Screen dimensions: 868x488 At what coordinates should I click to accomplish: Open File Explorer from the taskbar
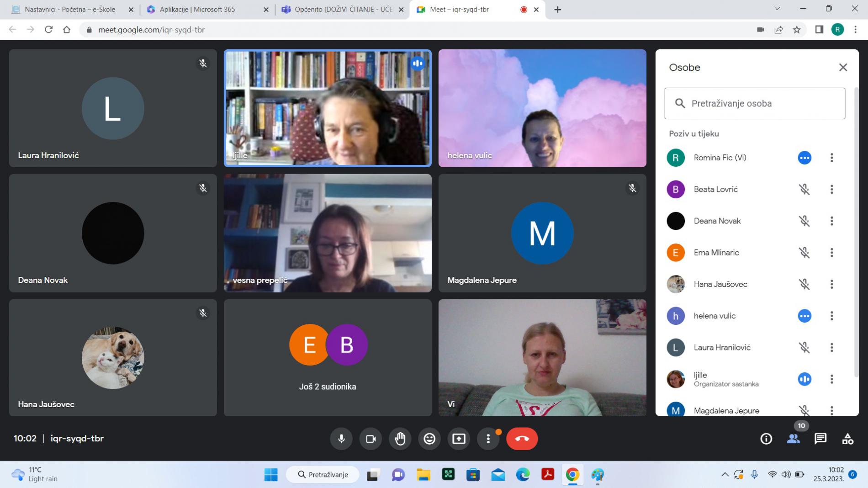(423, 475)
